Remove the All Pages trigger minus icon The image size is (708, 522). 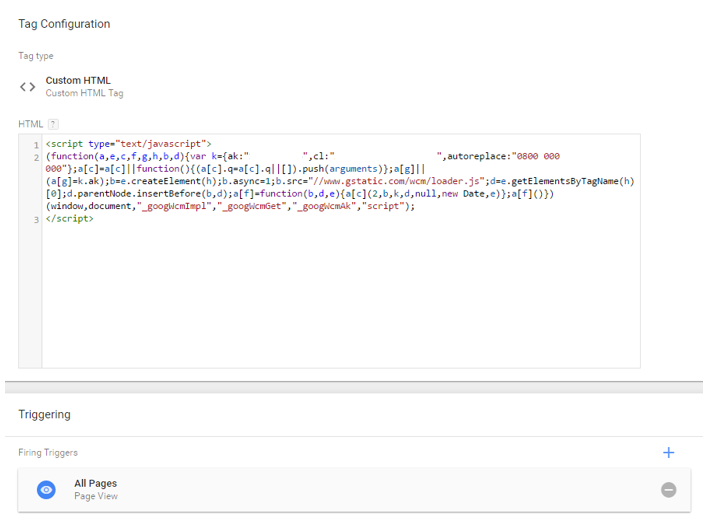point(668,489)
